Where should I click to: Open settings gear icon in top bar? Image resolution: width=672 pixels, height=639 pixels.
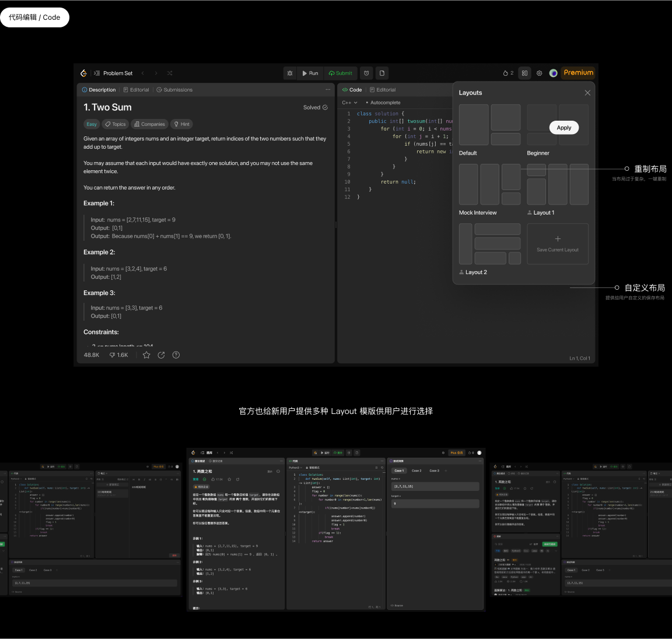coord(539,73)
